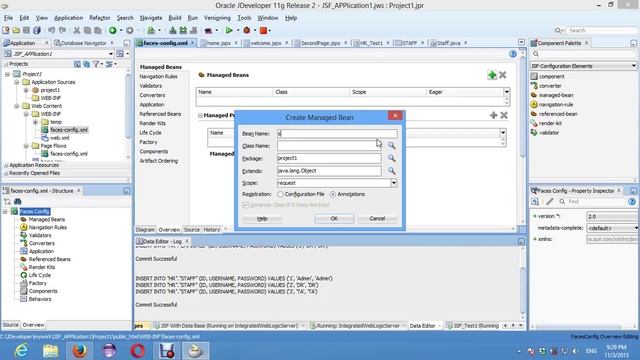Select web.xml in project tree

point(59,138)
